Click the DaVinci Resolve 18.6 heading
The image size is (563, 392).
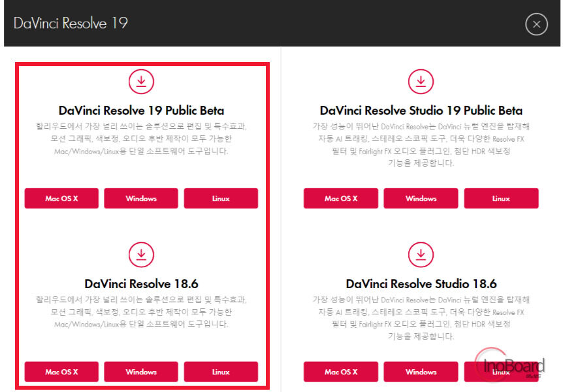point(141,284)
